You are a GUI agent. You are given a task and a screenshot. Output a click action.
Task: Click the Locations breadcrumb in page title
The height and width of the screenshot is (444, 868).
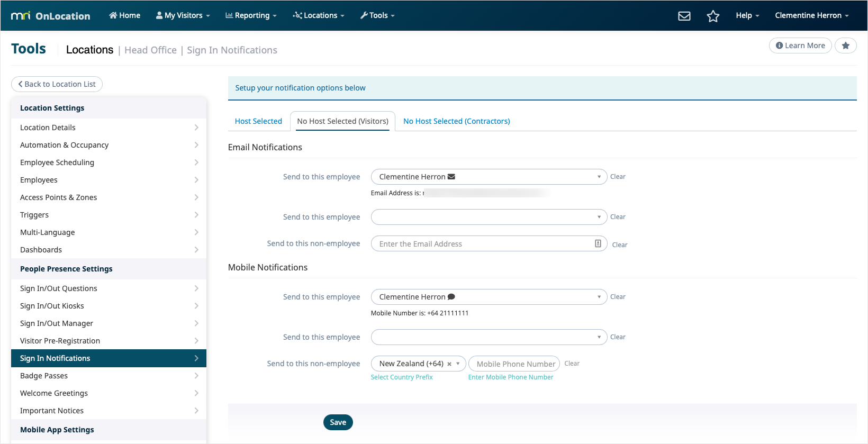click(89, 50)
